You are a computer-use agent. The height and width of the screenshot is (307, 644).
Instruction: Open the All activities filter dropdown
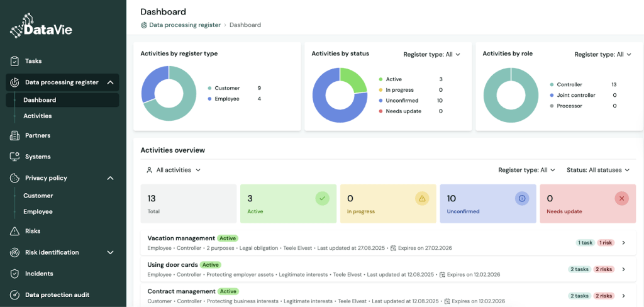(x=174, y=170)
